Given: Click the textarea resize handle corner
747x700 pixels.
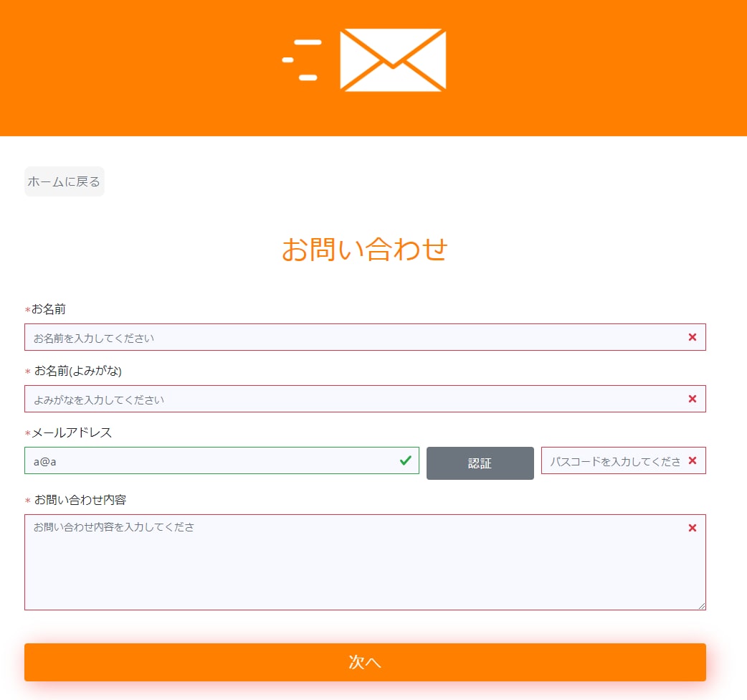Looking at the screenshot, I should (x=702, y=606).
